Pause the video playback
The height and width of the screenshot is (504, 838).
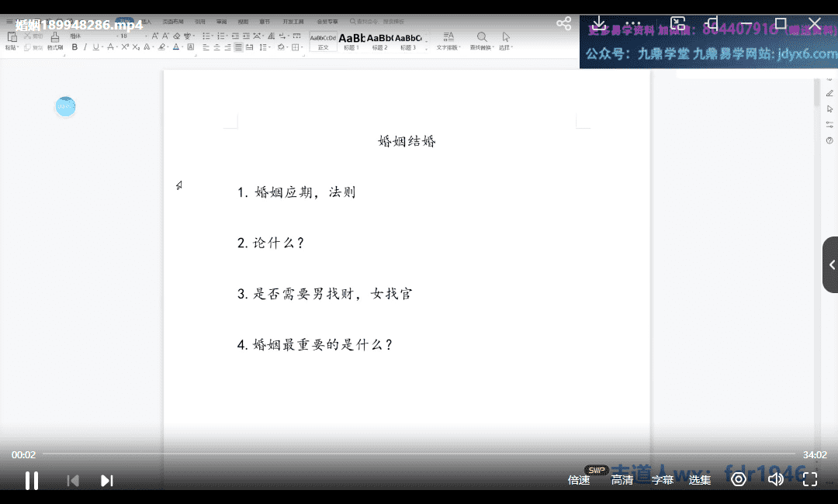(32, 481)
